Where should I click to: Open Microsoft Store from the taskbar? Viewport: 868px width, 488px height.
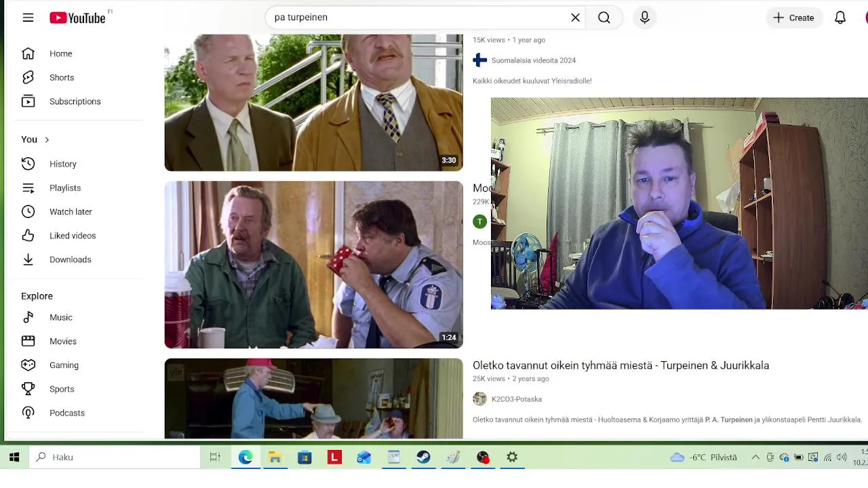click(x=304, y=457)
